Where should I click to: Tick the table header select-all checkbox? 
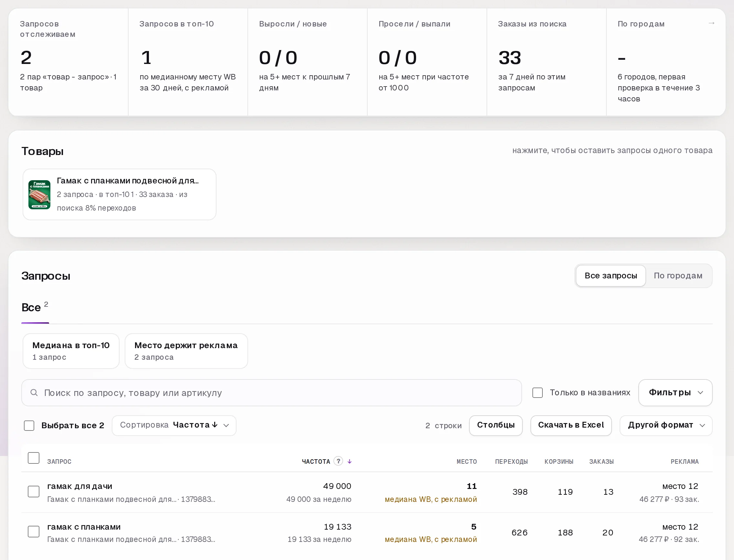34,458
